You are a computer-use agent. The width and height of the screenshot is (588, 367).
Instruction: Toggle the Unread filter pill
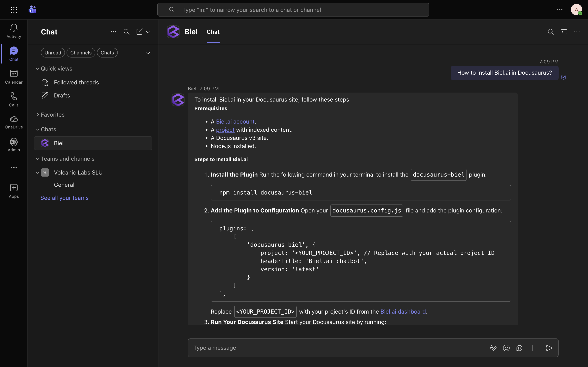click(53, 52)
